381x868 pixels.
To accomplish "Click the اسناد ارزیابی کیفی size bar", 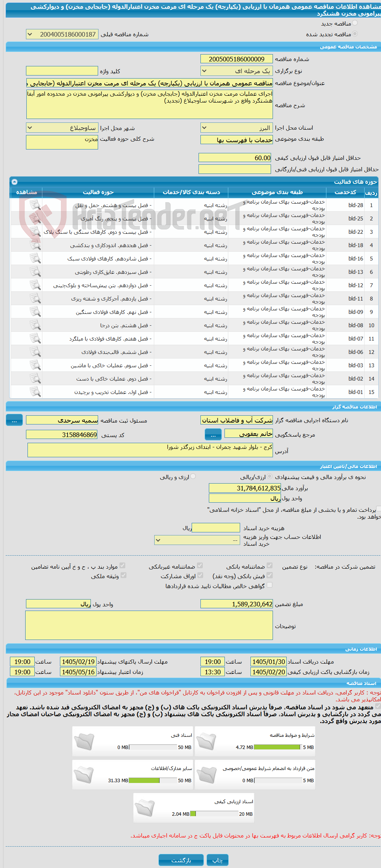I will [214, 813].
